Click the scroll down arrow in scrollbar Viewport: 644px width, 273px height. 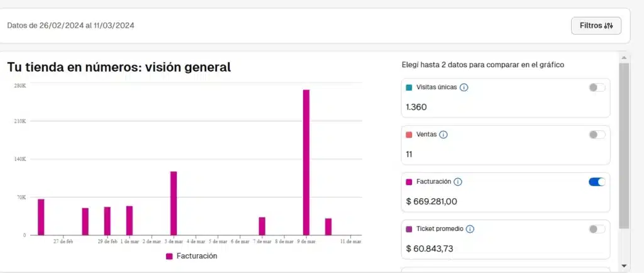(x=623, y=265)
